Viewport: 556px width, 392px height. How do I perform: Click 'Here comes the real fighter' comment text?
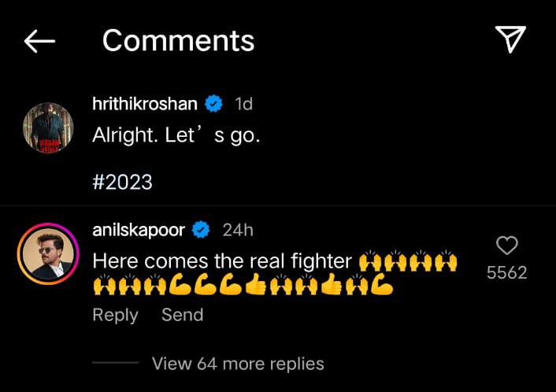click(222, 261)
